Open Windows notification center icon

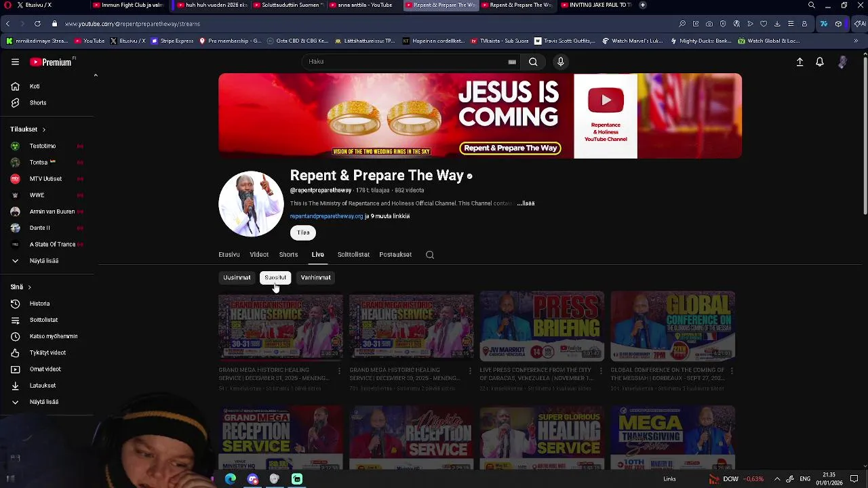click(x=854, y=479)
